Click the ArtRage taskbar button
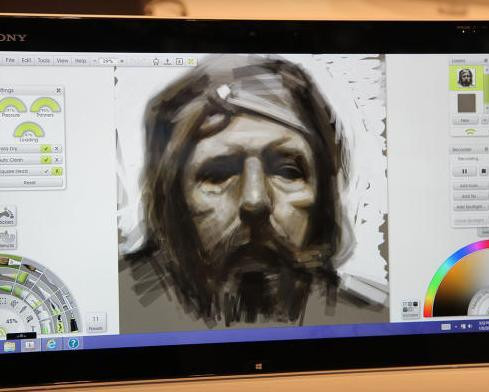 click(x=30, y=346)
